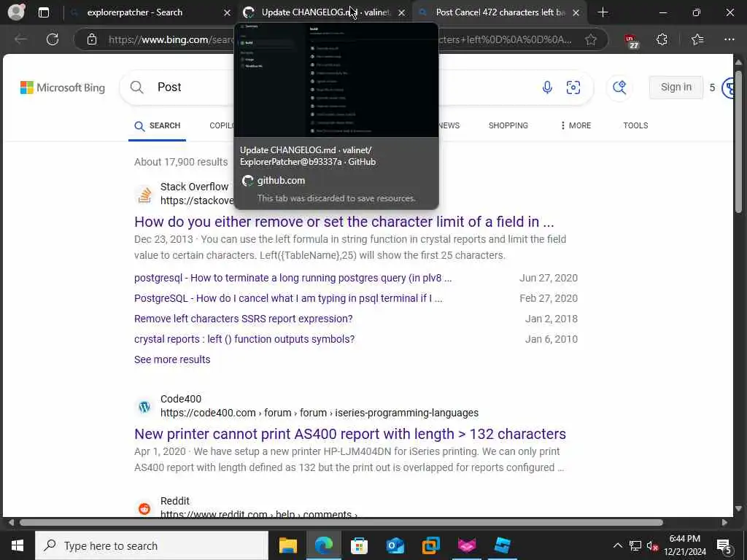This screenshot has width=747, height=560.
Task: Add this page to favorites star
Action: 591,39
